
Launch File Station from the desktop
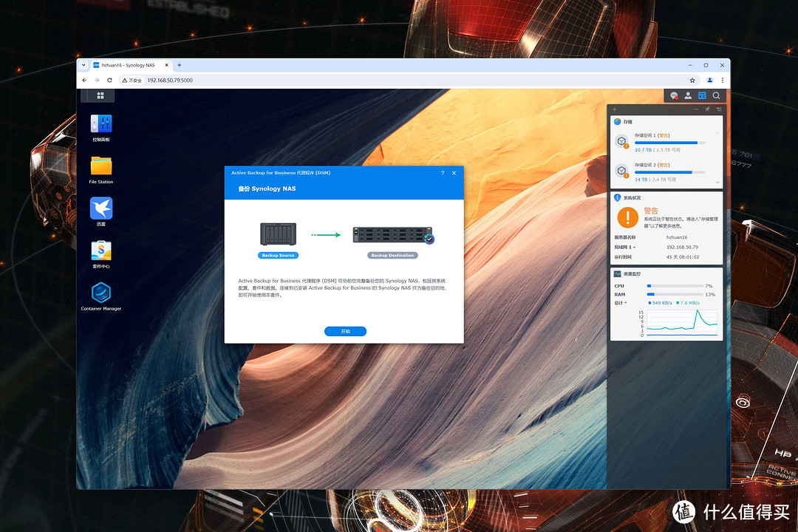click(101, 166)
